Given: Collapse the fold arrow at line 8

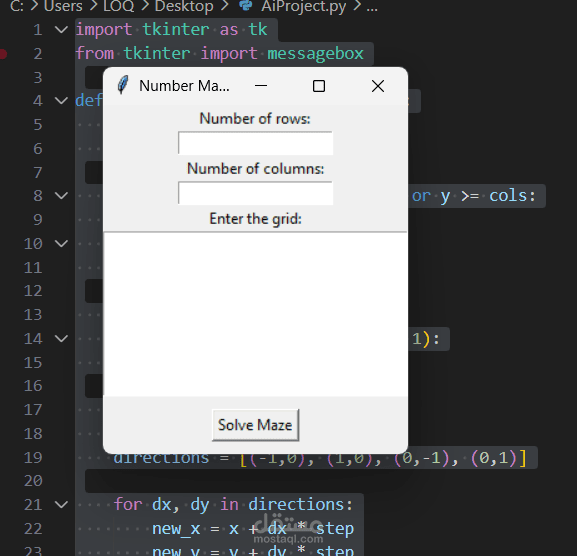Looking at the screenshot, I should click(x=61, y=195).
